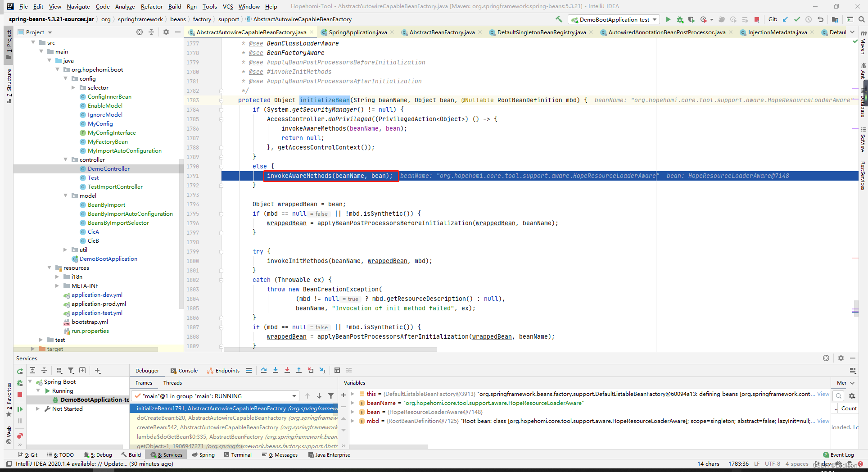Toggle the 6: TODO tool window button
This screenshot has height=472, width=868.
[x=60, y=455]
